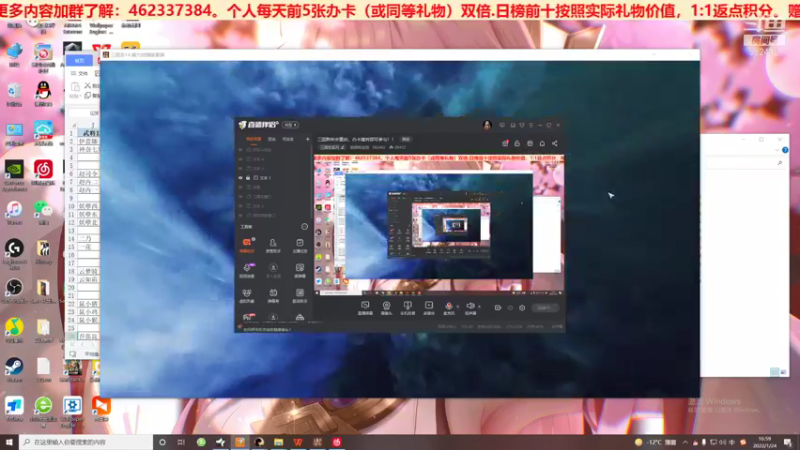This screenshot has width=800, height=450.
Task: Open WPS from the taskbar
Action: (298, 442)
